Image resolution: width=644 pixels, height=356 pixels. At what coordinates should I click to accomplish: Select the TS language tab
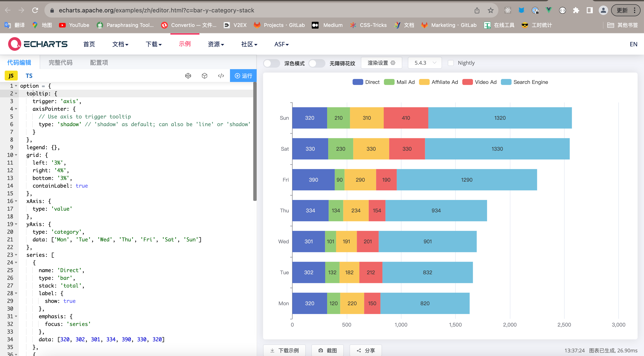pyautogui.click(x=29, y=76)
